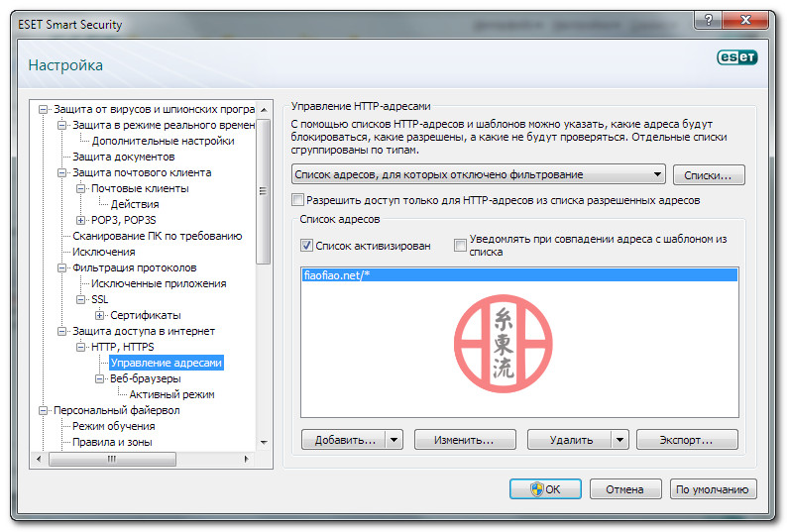Collapse the 'Веб-браузеры' tree node

click(x=99, y=378)
